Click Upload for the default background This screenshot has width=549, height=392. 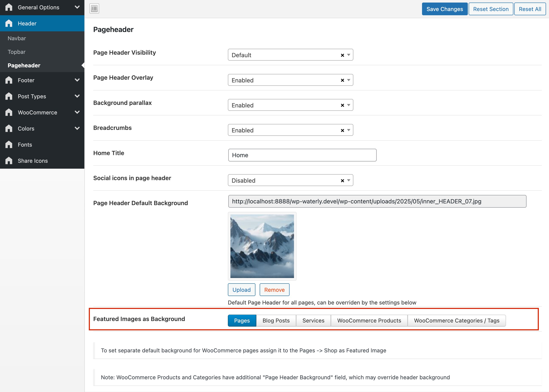click(241, 289)
